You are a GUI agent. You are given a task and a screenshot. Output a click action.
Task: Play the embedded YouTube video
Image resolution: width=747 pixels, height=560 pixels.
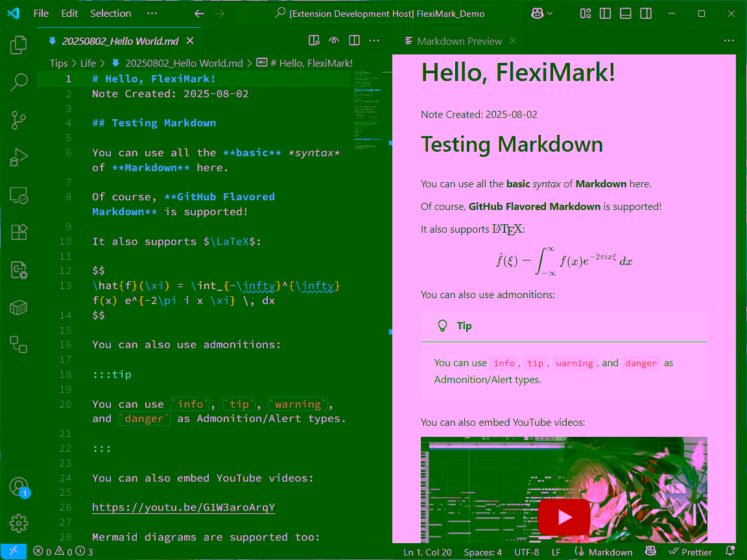565,517
